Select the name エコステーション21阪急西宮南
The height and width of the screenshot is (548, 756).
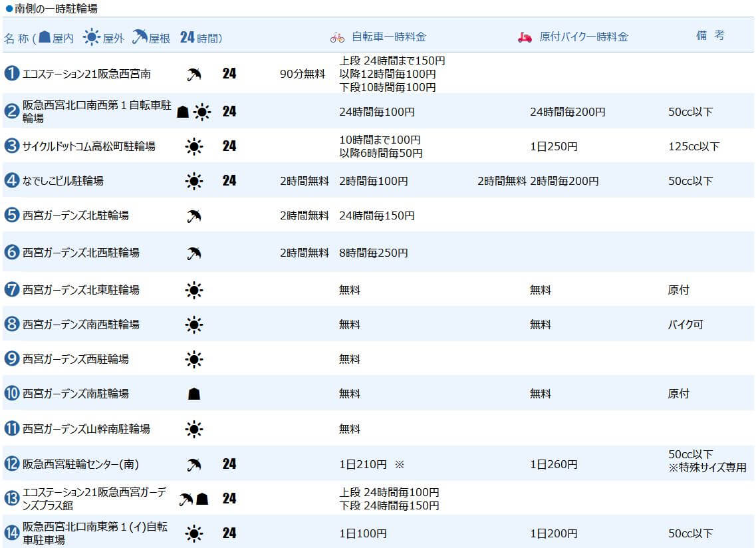(87, 74)
